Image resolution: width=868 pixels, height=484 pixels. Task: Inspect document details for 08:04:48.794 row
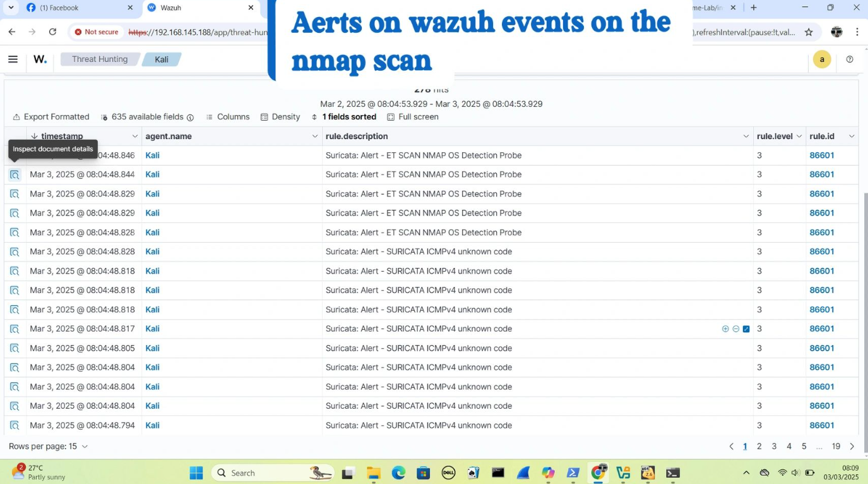click(15, 425)
